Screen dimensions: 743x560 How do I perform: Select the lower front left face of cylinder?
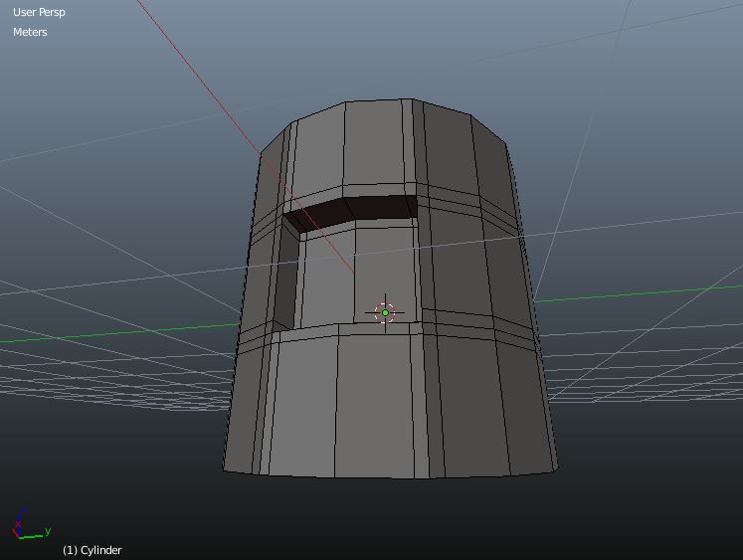pyautogui.click(x=303, y=405)
